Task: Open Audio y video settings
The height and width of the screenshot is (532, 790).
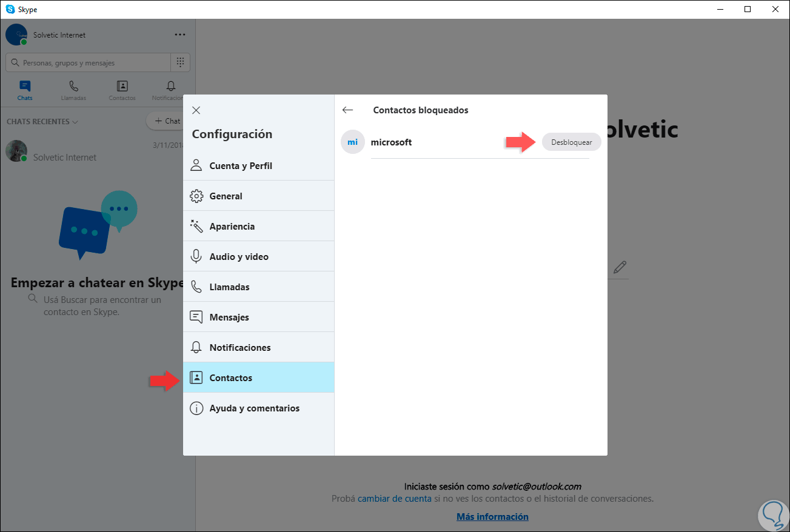Action: coord(258,256)
